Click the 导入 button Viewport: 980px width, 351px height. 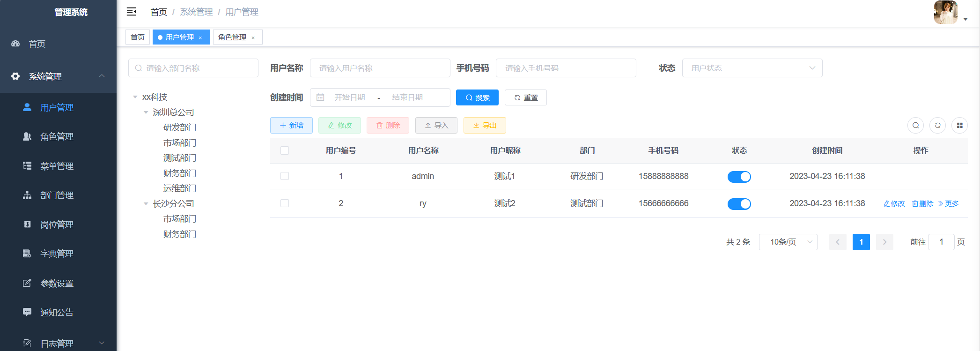pyautogui.click(x=436, y=125)
